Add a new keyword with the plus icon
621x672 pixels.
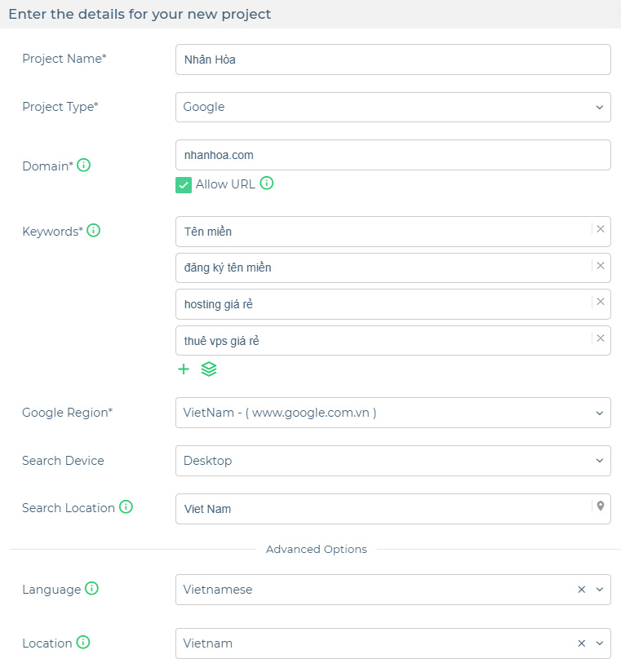coord(184,369)
